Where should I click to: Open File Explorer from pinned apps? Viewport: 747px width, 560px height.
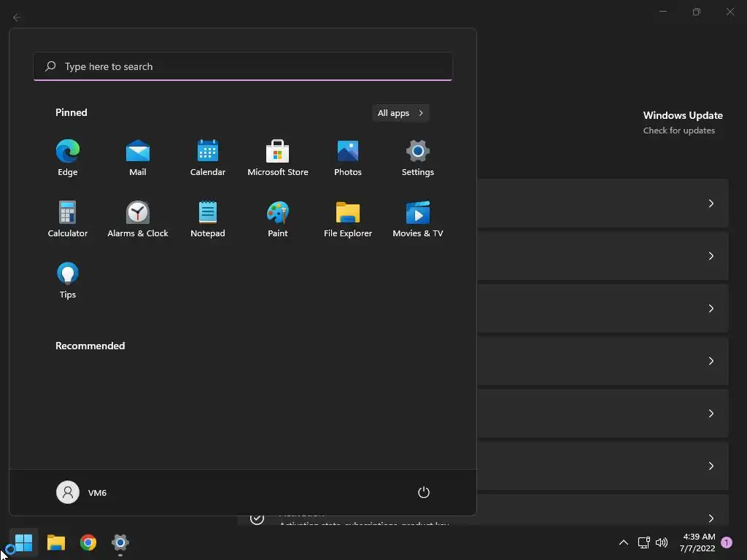[x=348, y=219]
